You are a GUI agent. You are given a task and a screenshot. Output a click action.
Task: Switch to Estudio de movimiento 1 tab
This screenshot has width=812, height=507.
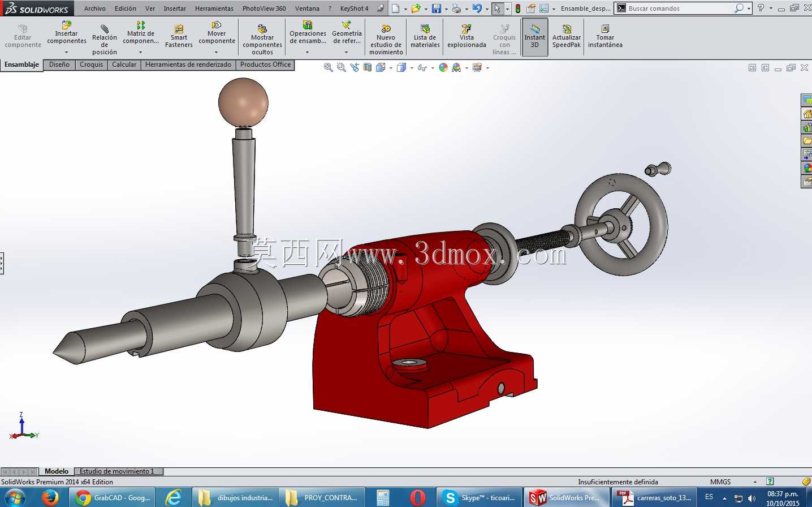coord(117,471)
